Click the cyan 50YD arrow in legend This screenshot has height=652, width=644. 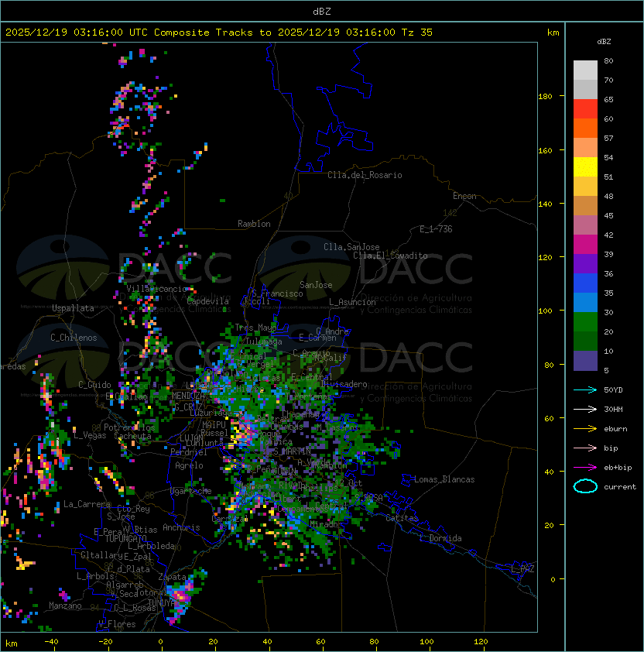point(585,389)
